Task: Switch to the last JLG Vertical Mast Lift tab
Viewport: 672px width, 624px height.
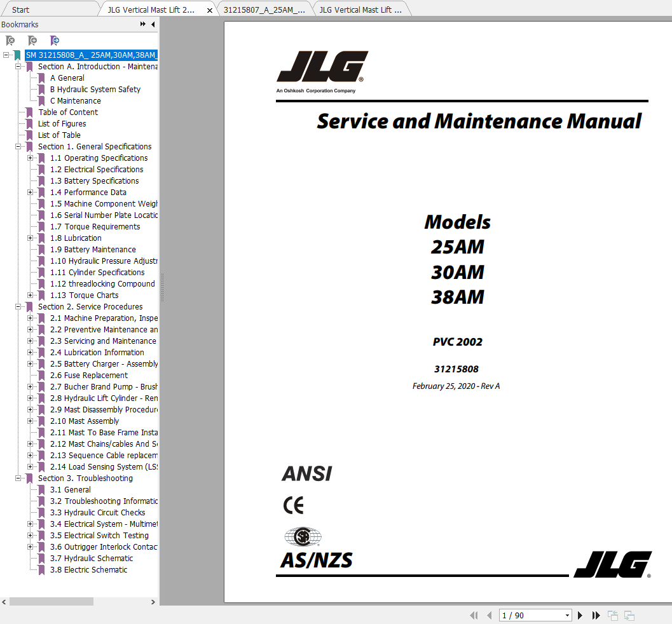Action: coord(360,10)
